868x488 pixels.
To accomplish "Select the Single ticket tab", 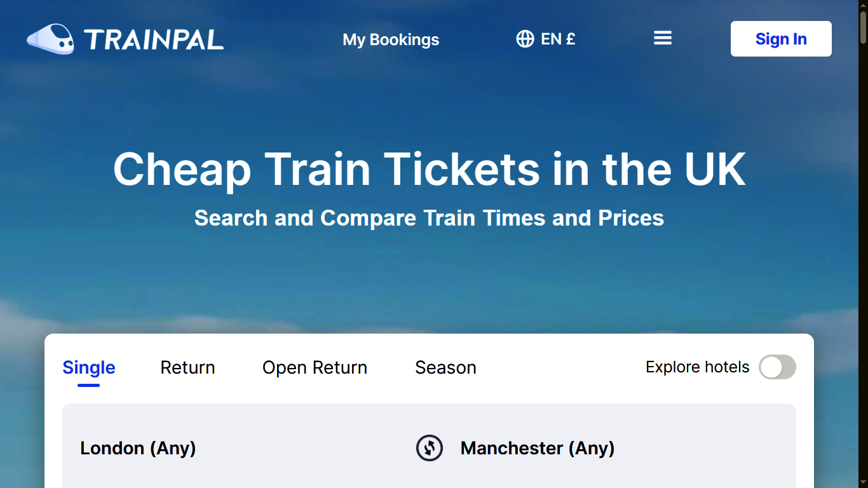I will coord(89,367).
